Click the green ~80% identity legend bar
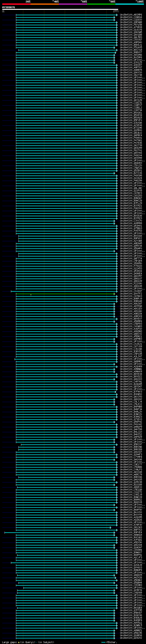Viewport: 146px width, 644px height. click(101, 4)
